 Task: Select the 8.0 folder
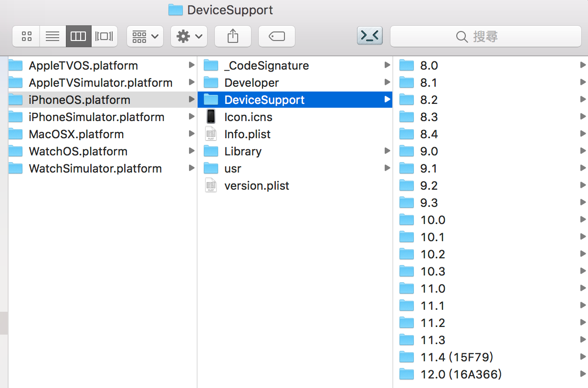429,65
